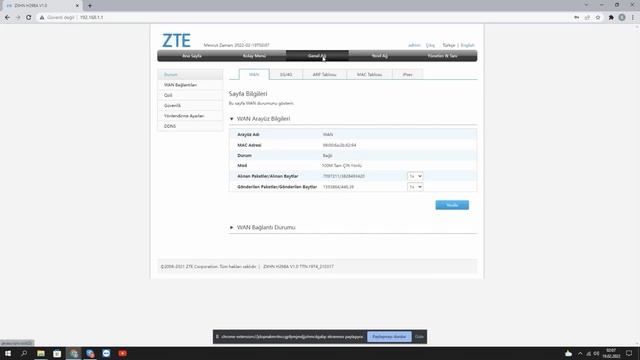Open the Yönetim & Tanı main menu
This screenshot has height=360, width=640.
442,56
